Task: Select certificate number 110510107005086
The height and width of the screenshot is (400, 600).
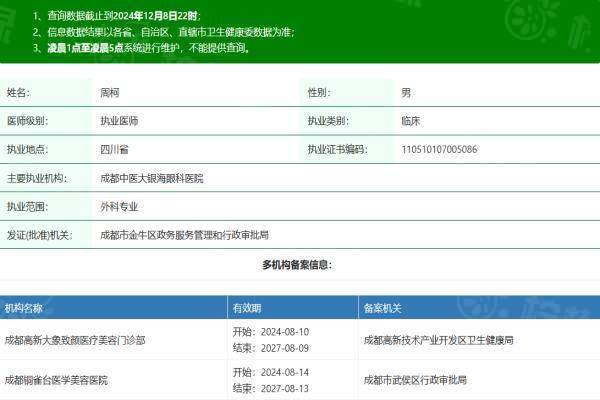Action: 439,149
